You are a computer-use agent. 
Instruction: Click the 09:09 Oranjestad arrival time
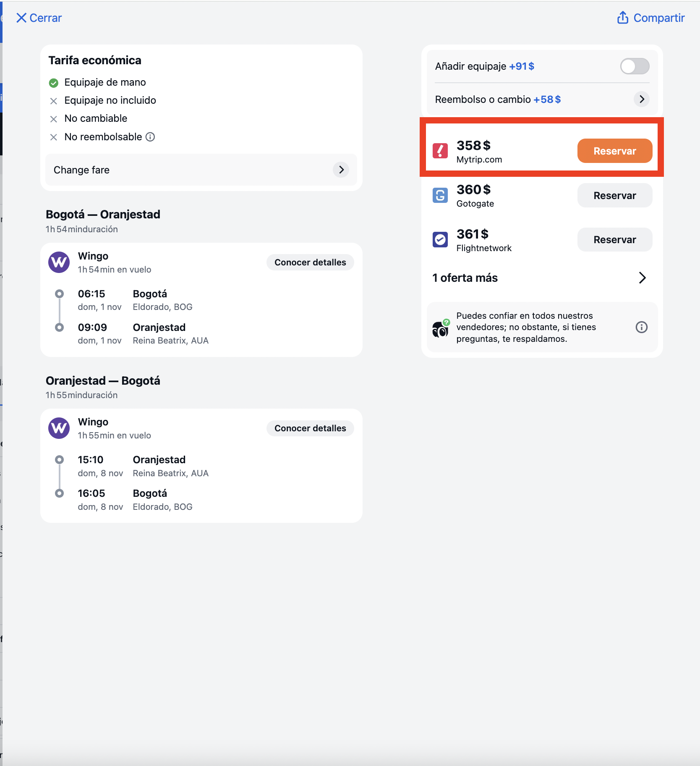pos(92,328)
